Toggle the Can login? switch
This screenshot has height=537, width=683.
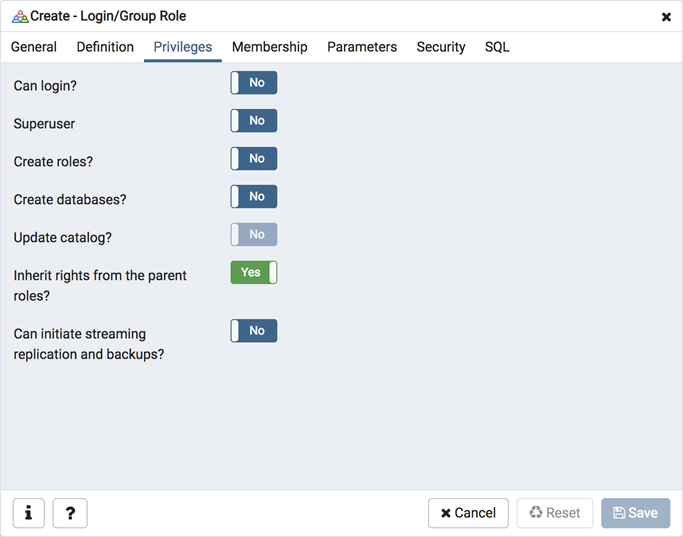pos(254,83)
